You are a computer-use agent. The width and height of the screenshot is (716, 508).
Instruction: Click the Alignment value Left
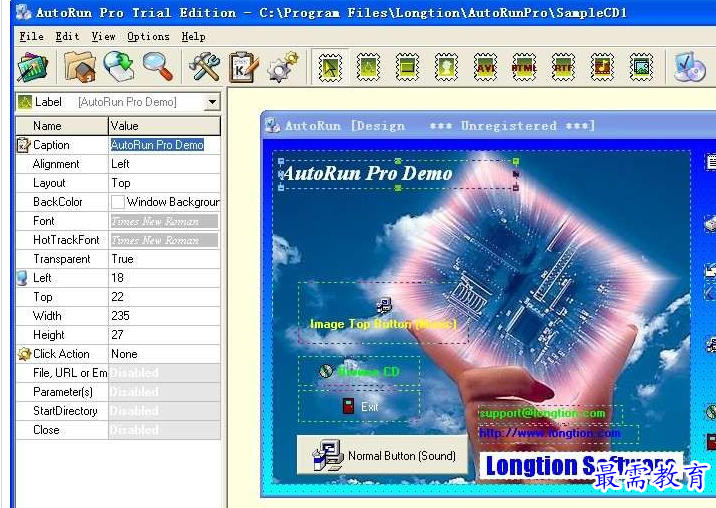pos(164,164)
